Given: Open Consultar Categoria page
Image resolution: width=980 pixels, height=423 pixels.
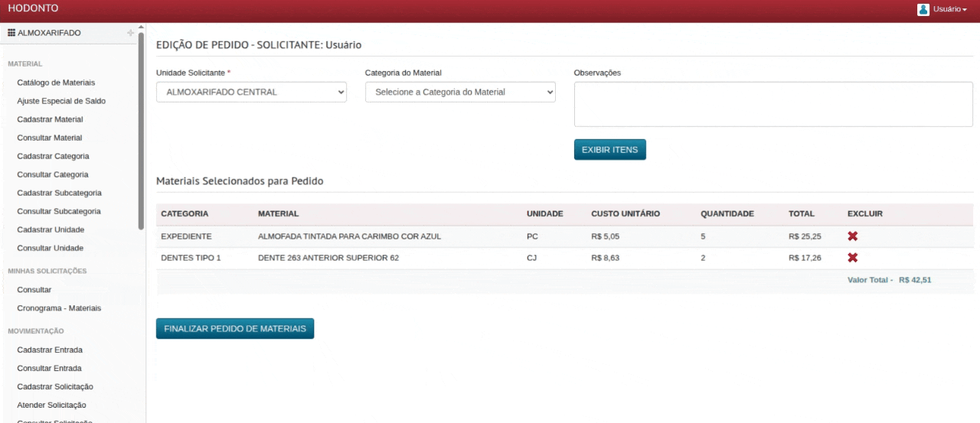Looking at the screenshot, I should 52,174.
